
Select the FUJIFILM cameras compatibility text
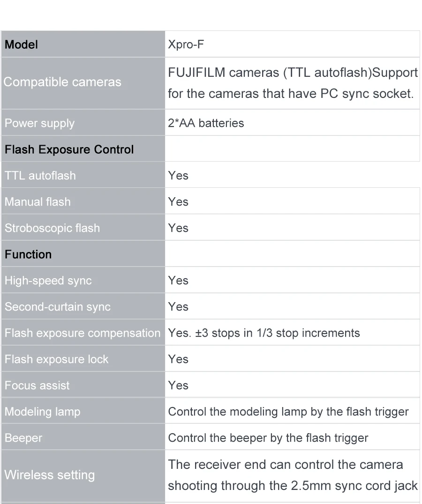coord(293,83)
